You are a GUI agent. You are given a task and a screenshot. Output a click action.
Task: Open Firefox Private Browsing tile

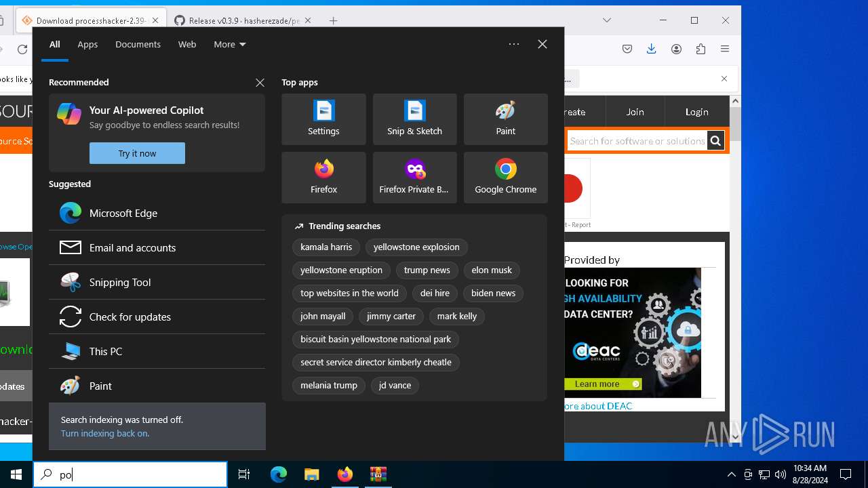click(x=414, y=178)
